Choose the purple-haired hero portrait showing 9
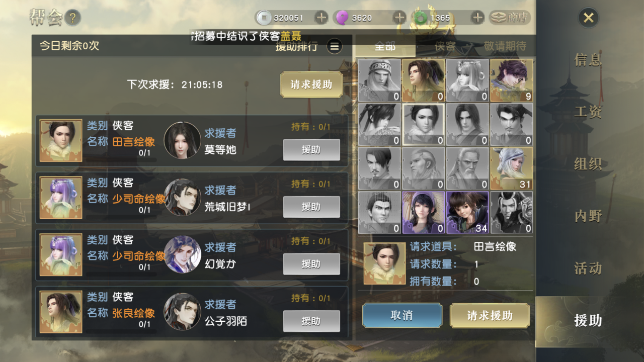The width and height of the screenshot is (644, 362). 512,80
